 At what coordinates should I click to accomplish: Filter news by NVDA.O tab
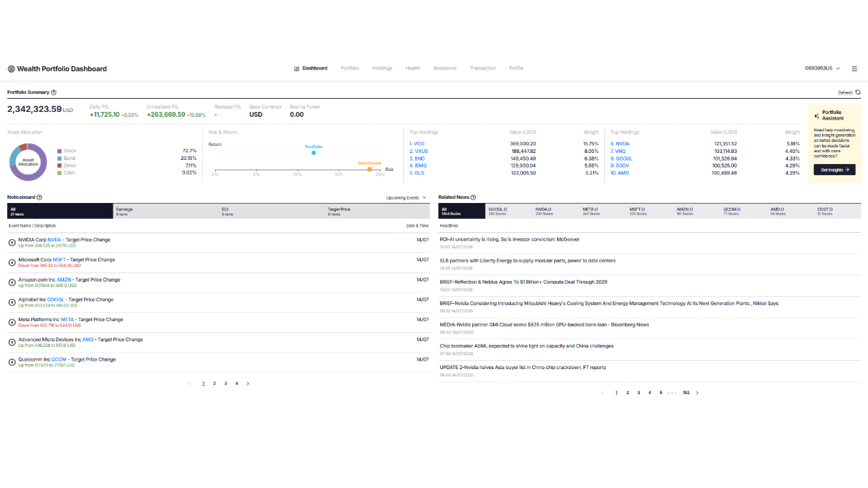556,211
